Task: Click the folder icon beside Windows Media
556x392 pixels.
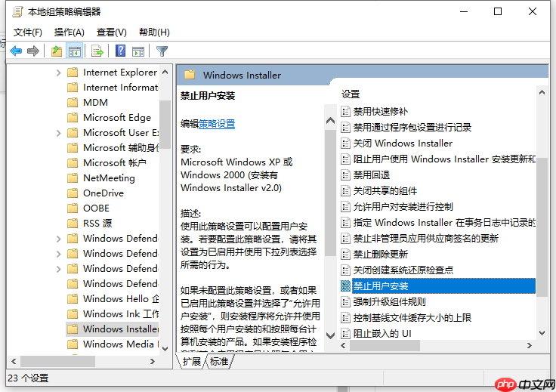Action: pyautogui.click(x=73, y=344)
